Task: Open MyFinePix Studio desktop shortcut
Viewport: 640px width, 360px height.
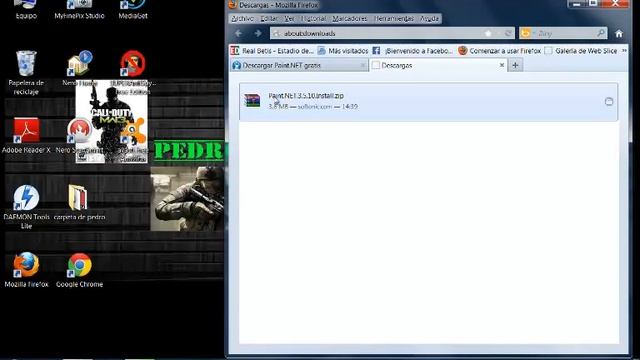Action: [x=79, y=9]
